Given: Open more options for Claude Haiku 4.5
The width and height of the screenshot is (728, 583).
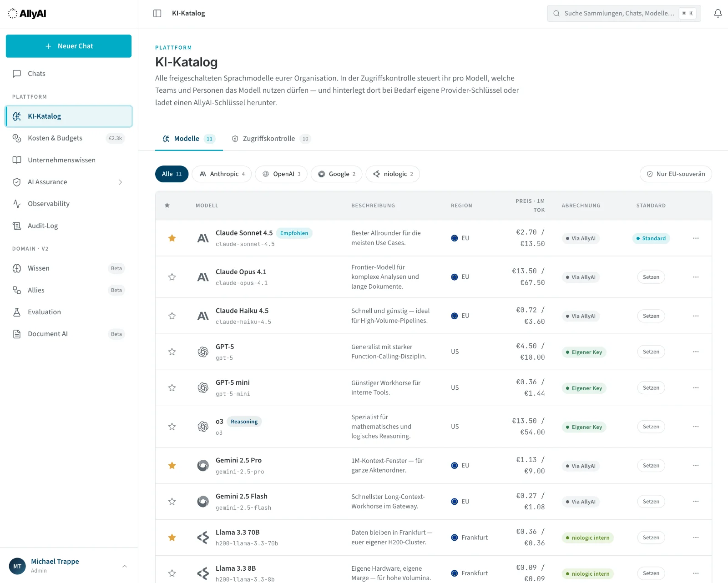Looking at the screenshot, I should coord(696,316).
